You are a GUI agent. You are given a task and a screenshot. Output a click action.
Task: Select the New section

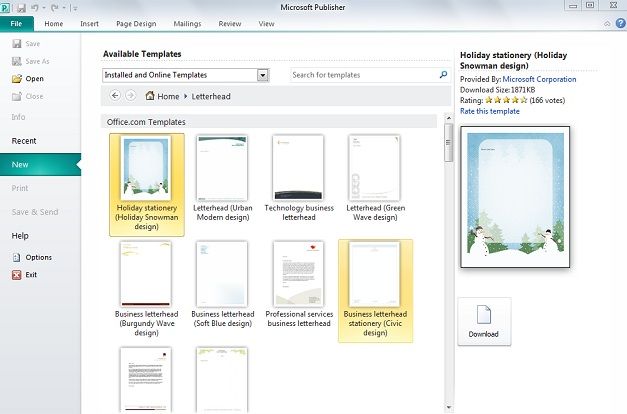[40, 164]
